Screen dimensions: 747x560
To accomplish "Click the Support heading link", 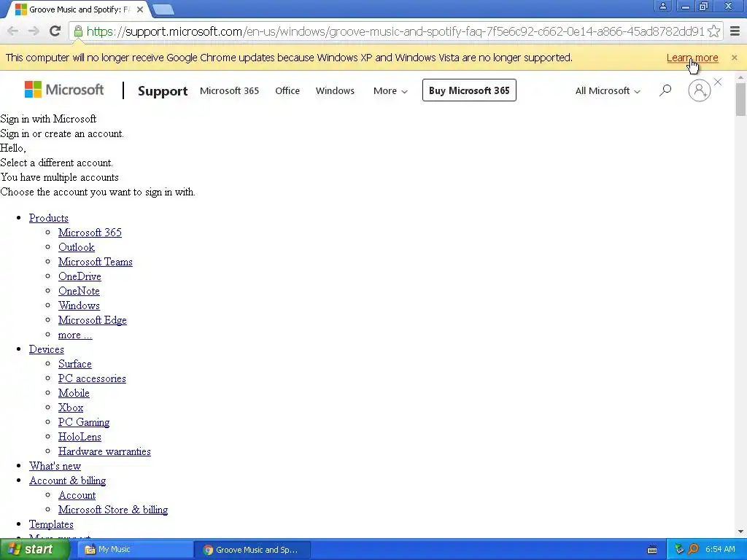I will click(163, 90).
